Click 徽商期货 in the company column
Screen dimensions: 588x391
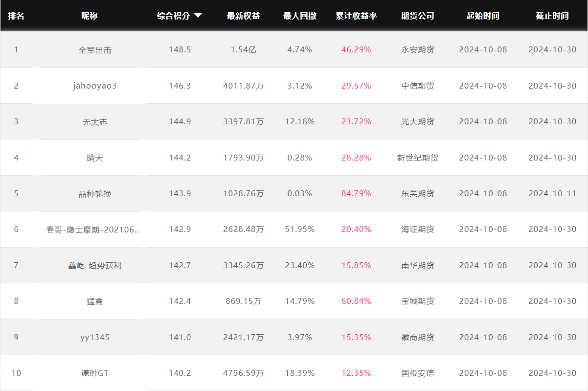pyautogui.click(x=417, y=337)
